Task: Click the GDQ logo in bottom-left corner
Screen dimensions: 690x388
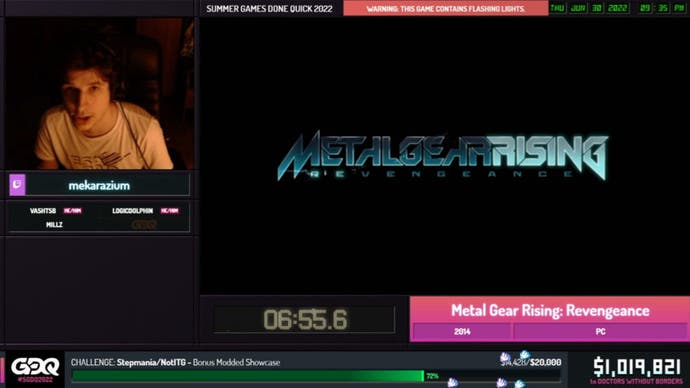Action: pyautogui.click(x=35, y=366)
